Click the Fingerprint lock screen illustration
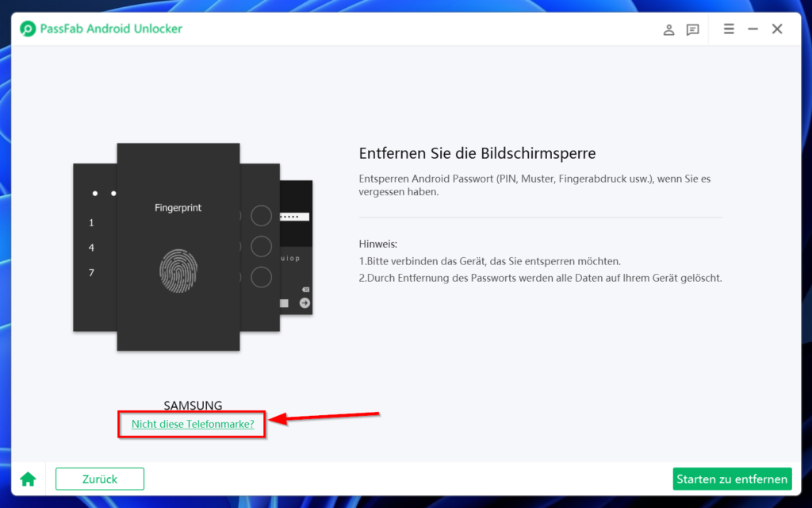 (178, 247)
